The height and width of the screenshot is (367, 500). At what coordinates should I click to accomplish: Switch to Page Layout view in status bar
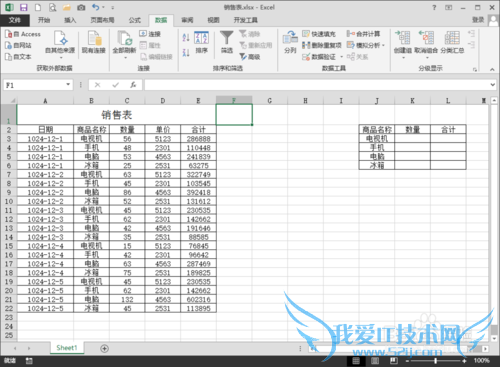pos(375,361)
